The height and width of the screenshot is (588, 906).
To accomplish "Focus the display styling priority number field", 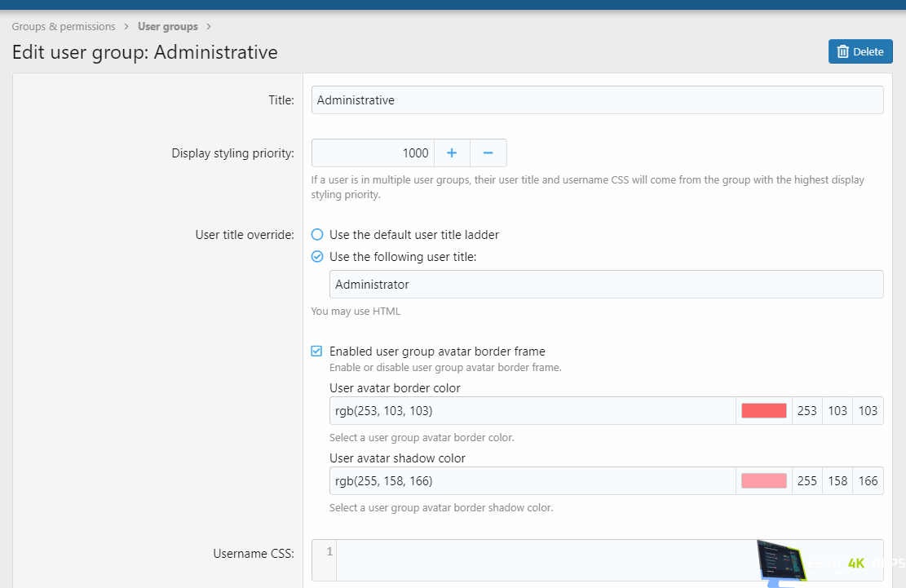I will click(x=373, y=153).
